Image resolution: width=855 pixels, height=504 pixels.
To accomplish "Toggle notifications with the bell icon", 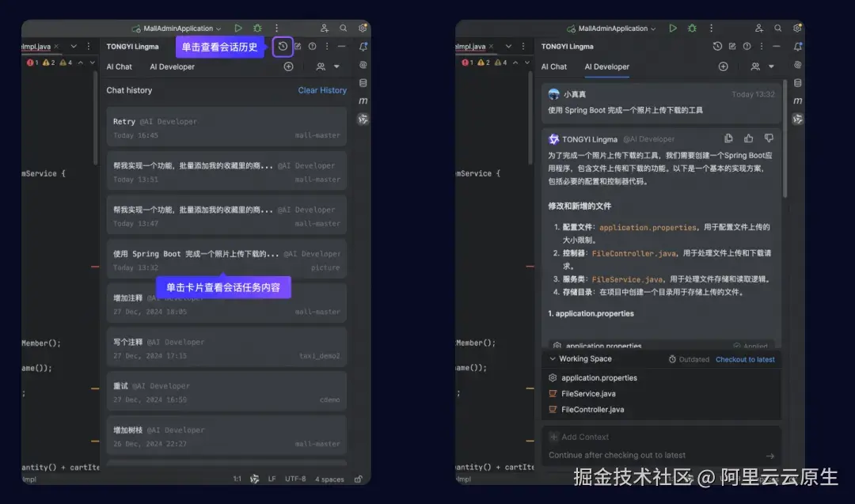I will click(363, 47).
